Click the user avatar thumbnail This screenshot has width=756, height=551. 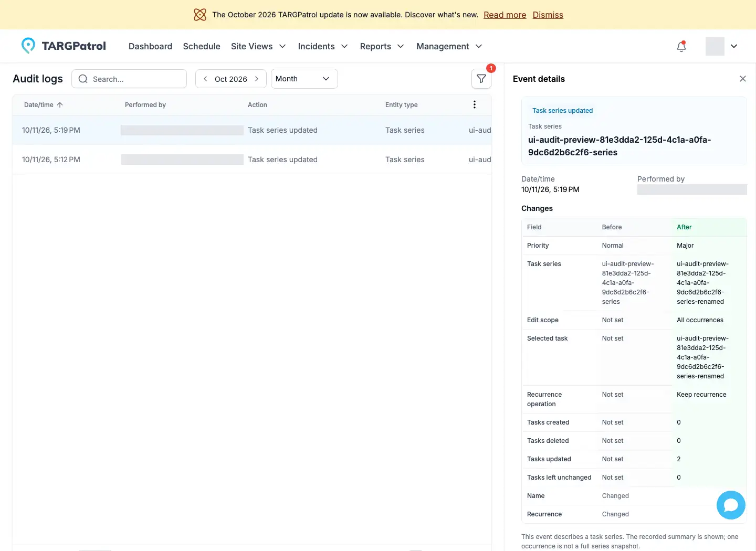pos(715,46)
